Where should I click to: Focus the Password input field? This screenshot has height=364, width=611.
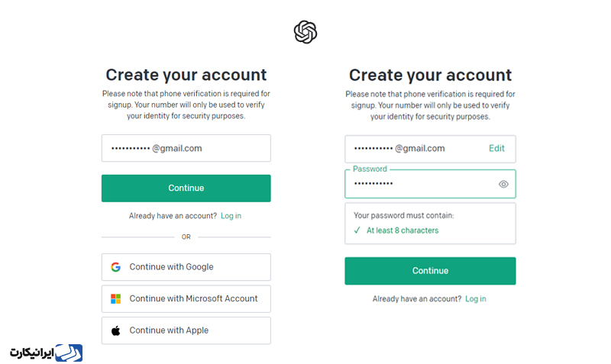coord(420,184)
